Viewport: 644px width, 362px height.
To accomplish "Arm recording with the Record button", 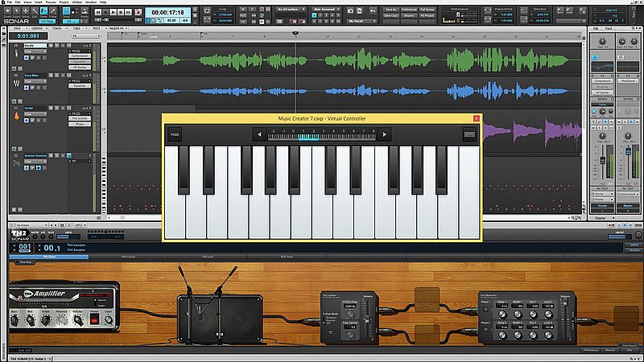I will 138,12.
